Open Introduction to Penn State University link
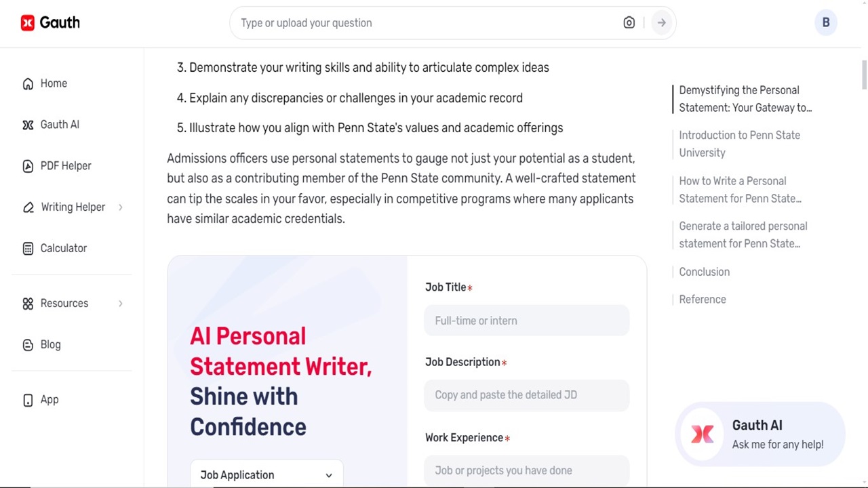868x488 pixels. 739,144
